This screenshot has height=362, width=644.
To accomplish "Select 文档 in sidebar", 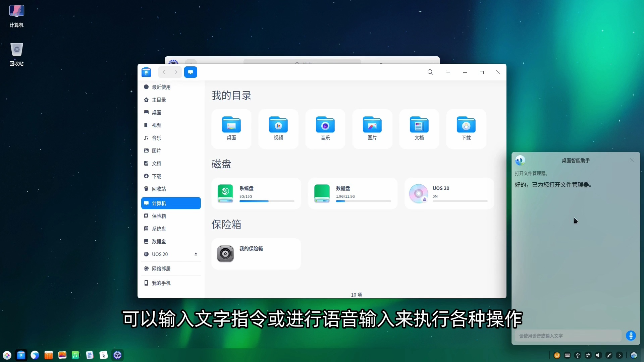I will pyautogui.click(x=171, y=163).
